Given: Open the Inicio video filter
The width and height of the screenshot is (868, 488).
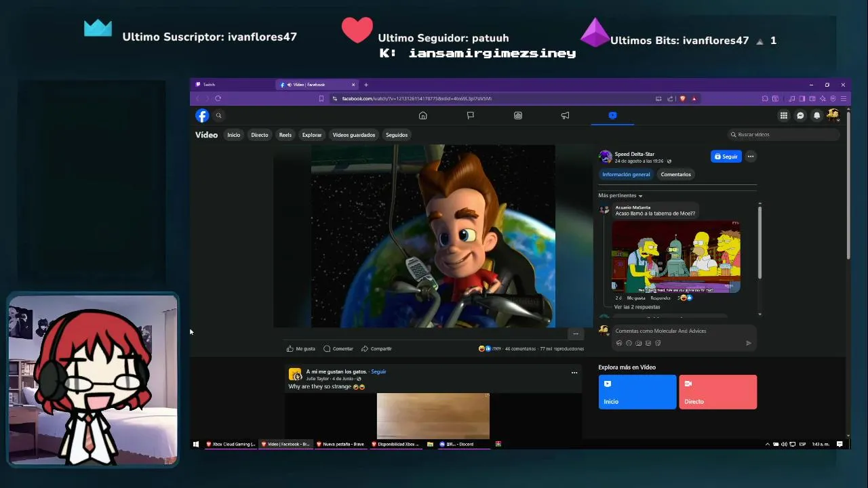Looking at the screenshot, I should [x=234, y=135].
